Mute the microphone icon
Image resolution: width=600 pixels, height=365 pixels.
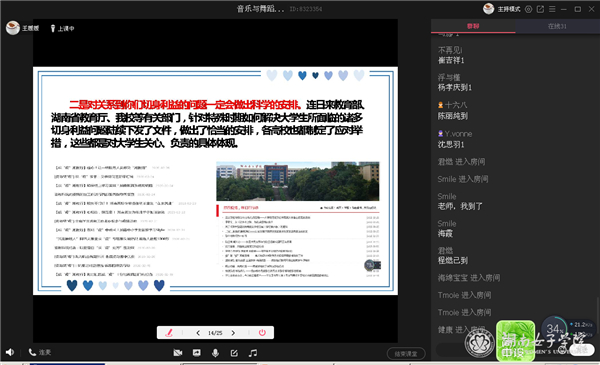[x=215, y=353]
